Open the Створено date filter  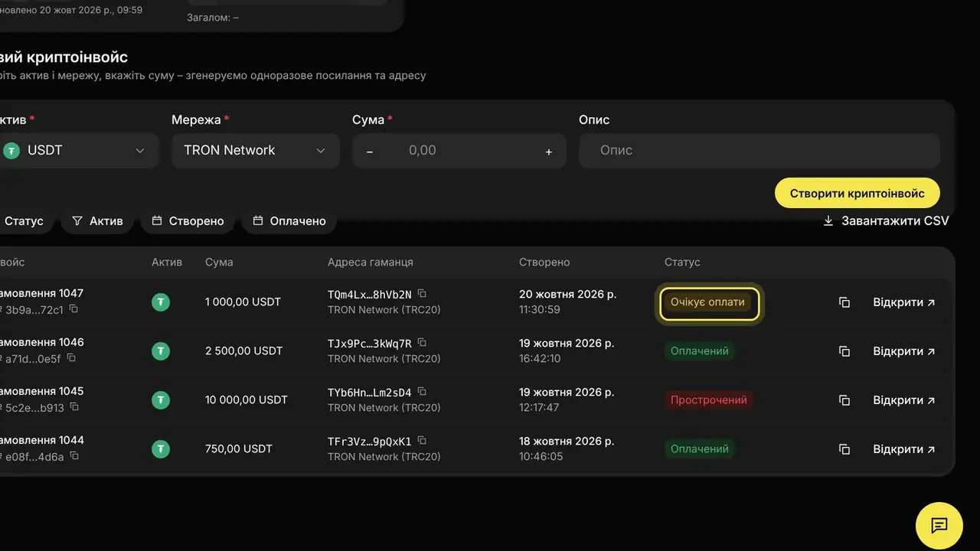(x=188, y=221)
